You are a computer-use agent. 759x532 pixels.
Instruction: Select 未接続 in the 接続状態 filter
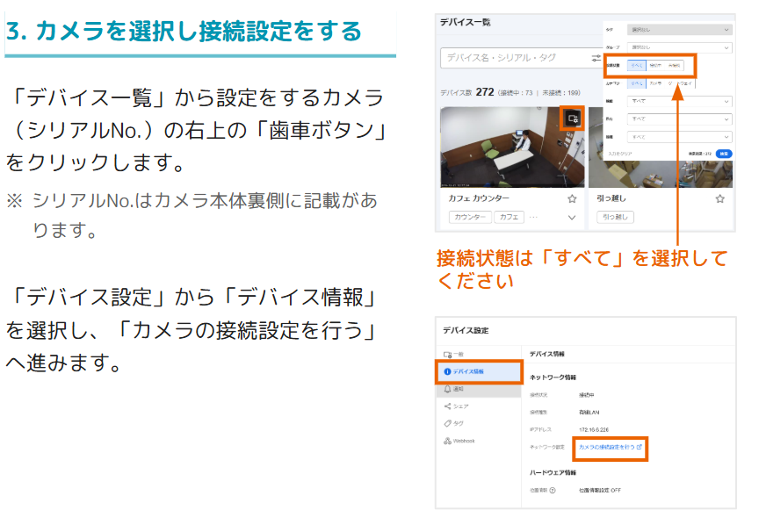(674, 65)
